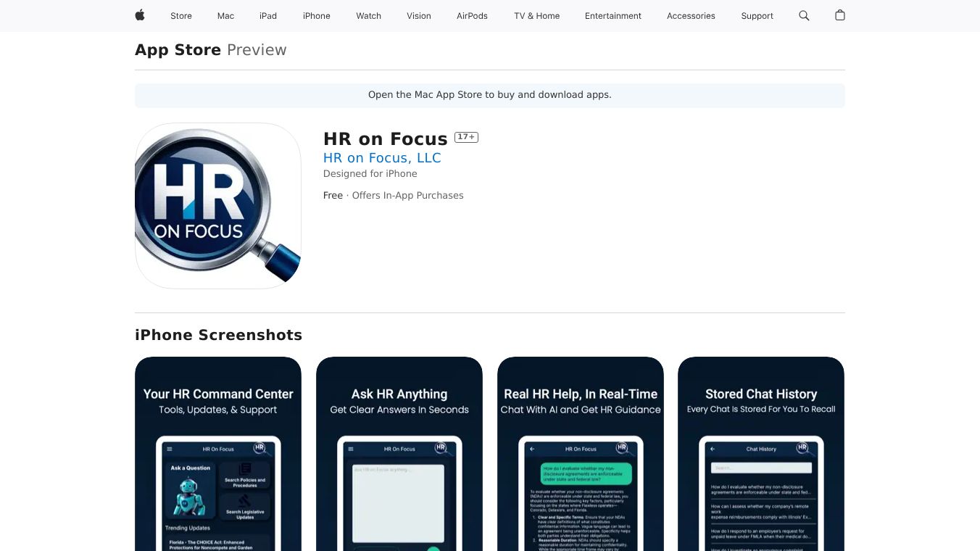Open the Entertainment menu
The width and height of the screenshot is (980, 551).
point(613,16)
